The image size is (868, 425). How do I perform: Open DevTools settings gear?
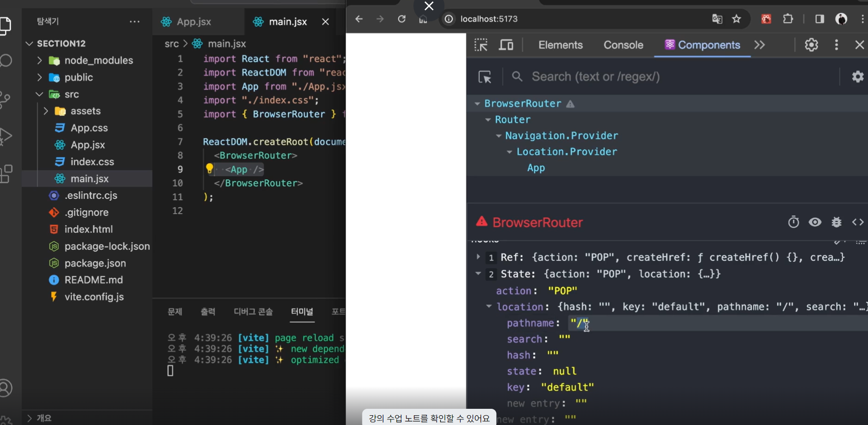coord(812,45)
